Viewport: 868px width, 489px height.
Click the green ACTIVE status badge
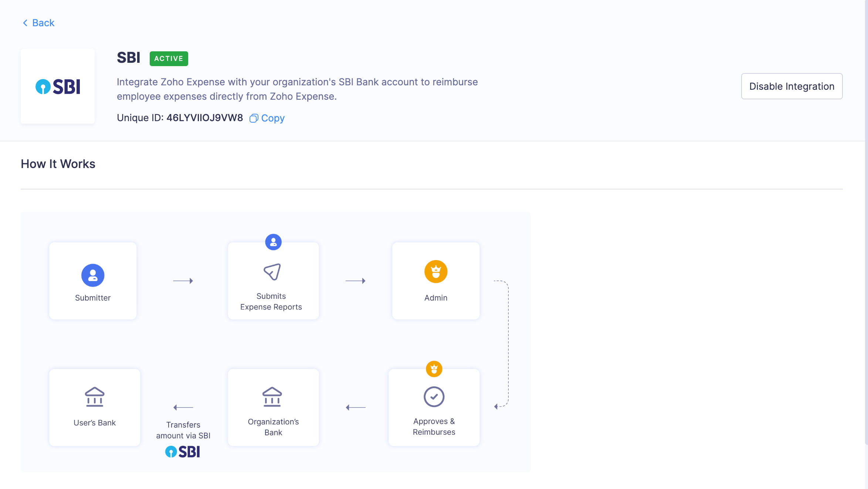(169, 58)
